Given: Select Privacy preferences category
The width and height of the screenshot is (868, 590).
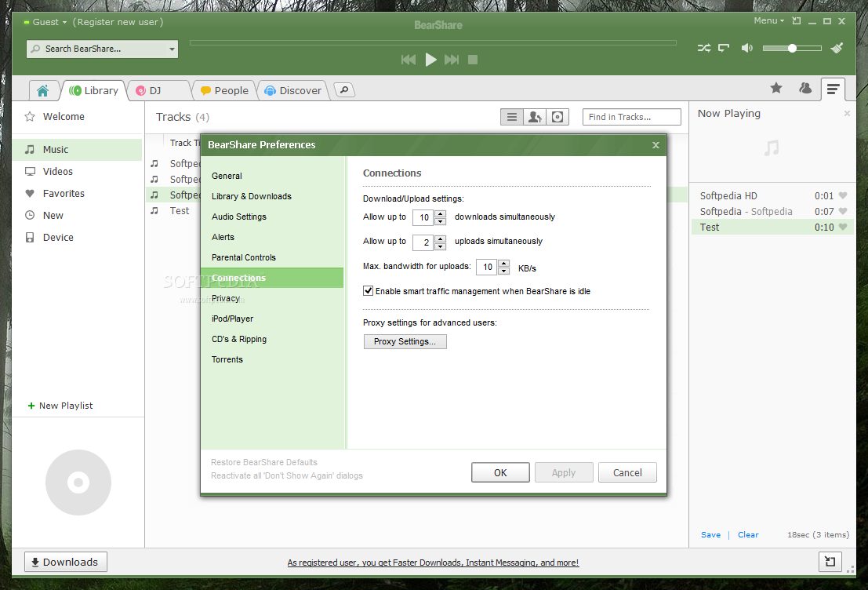Looking at the screenshot, I should coord(226,298).
